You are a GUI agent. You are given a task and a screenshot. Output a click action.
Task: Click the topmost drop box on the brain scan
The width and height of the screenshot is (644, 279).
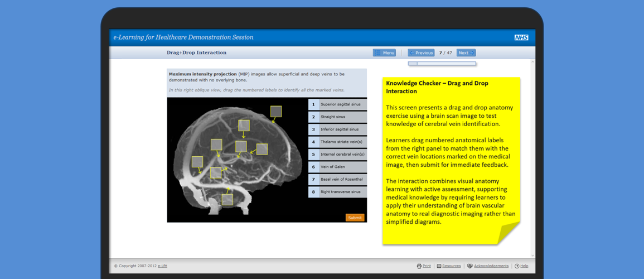click(x=276, y=112)
